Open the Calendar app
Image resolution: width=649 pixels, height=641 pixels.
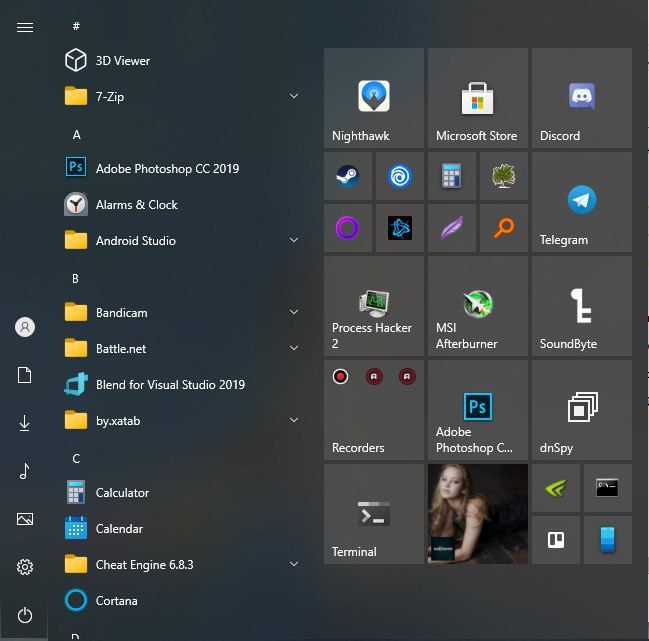(x=182, y=528)
